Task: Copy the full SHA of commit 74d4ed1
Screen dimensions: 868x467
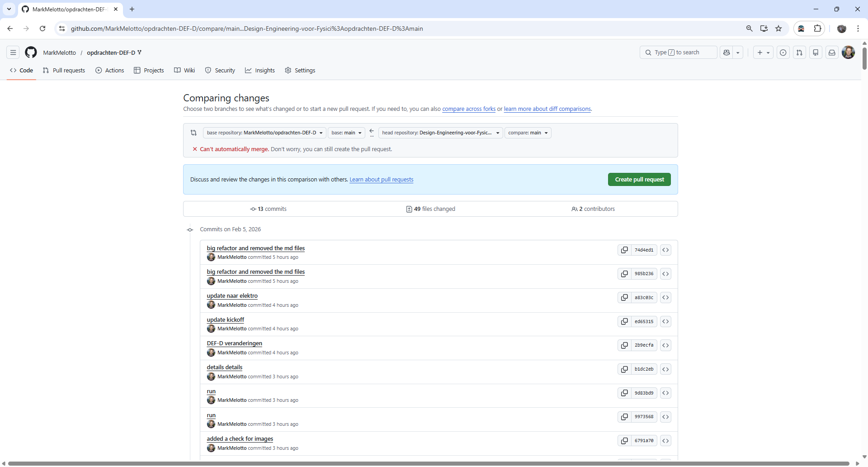Action: [625, 250]
